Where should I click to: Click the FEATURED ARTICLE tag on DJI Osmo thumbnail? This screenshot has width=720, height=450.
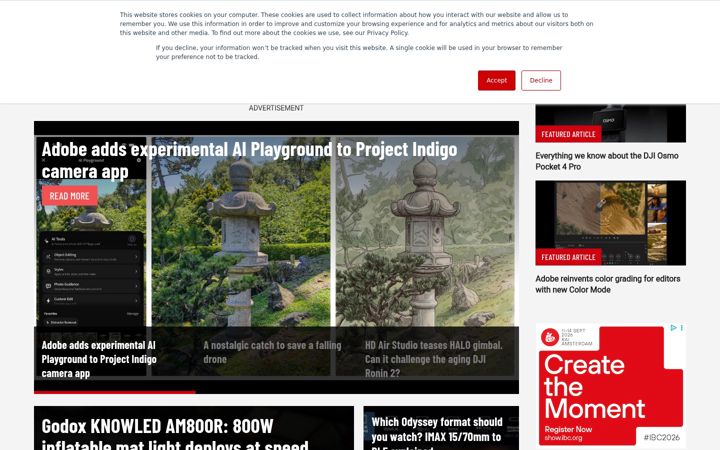point(568,134)
